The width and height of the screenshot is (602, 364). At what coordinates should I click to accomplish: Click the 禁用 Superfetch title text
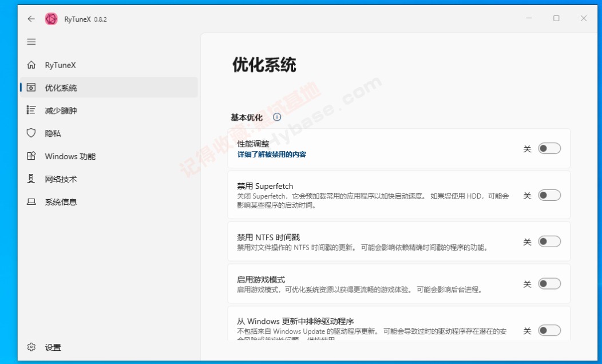click(x=265, y=186)
